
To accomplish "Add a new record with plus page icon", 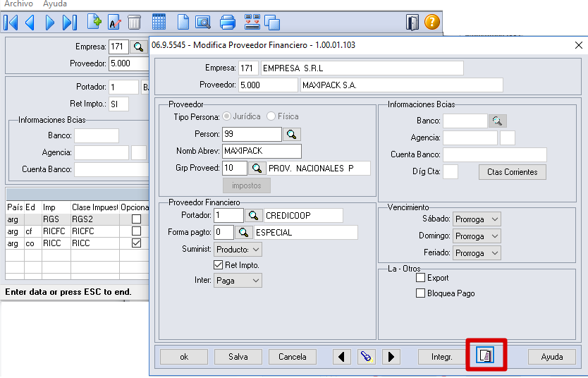I will (x=94, y=22).
